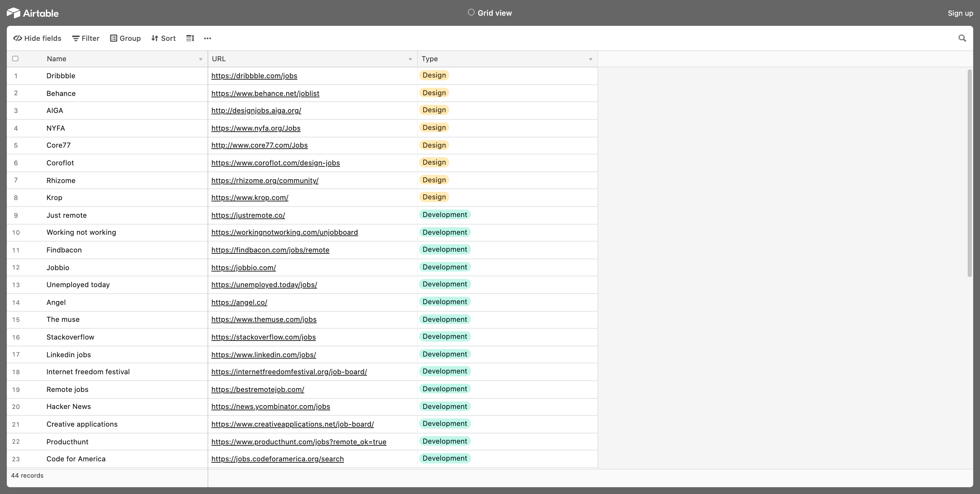This screenshot has height=494, width=980.
Task: Click the Design tag in Krop row
Action: (434, 197)
